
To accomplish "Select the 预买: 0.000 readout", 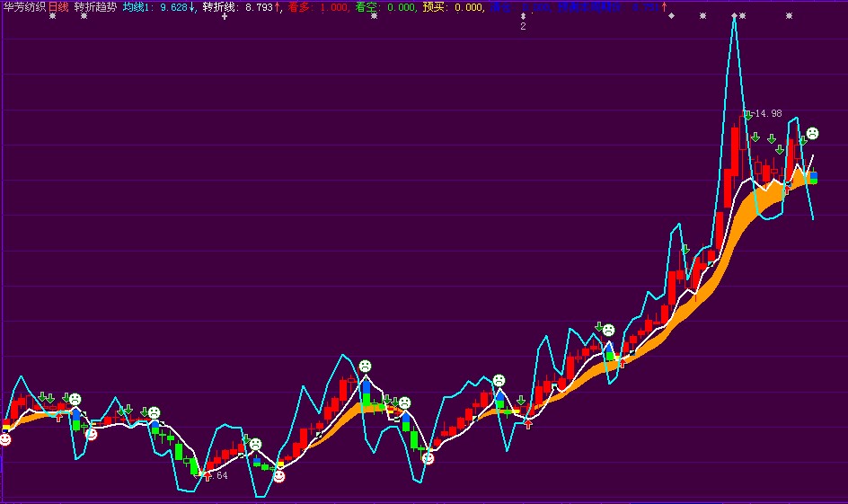I will coord(453,7).
